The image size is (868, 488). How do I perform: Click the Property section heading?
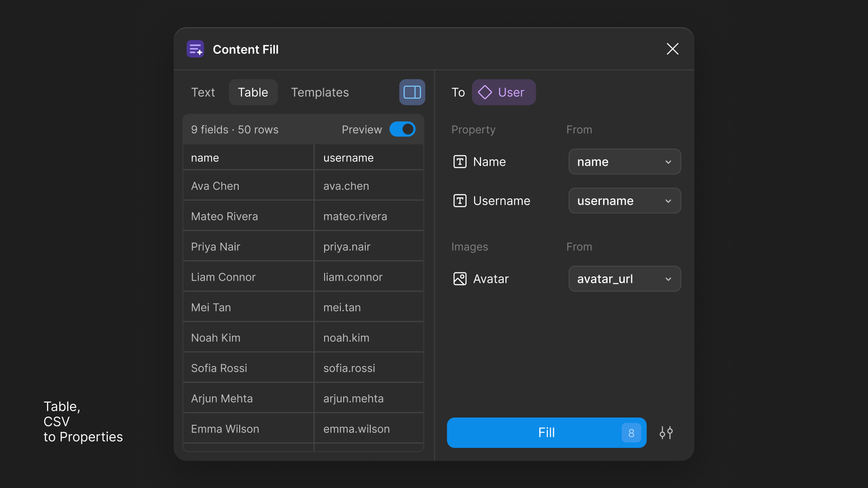click(x=473, y=130)
